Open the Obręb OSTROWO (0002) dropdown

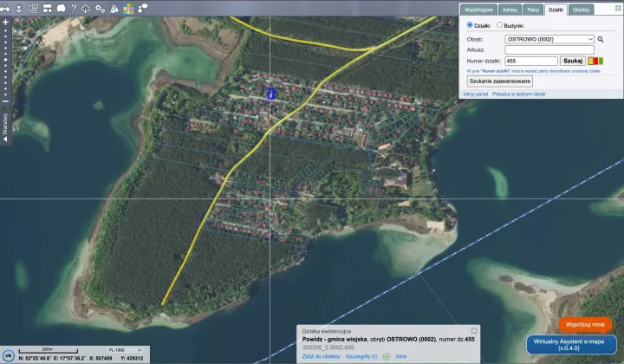click(x=549, y=39)
